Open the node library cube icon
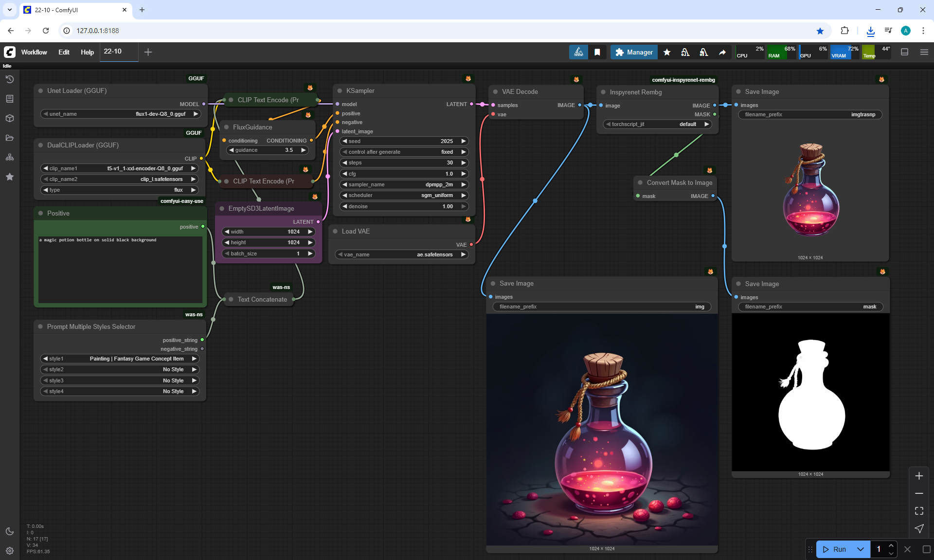 (9, 118)
